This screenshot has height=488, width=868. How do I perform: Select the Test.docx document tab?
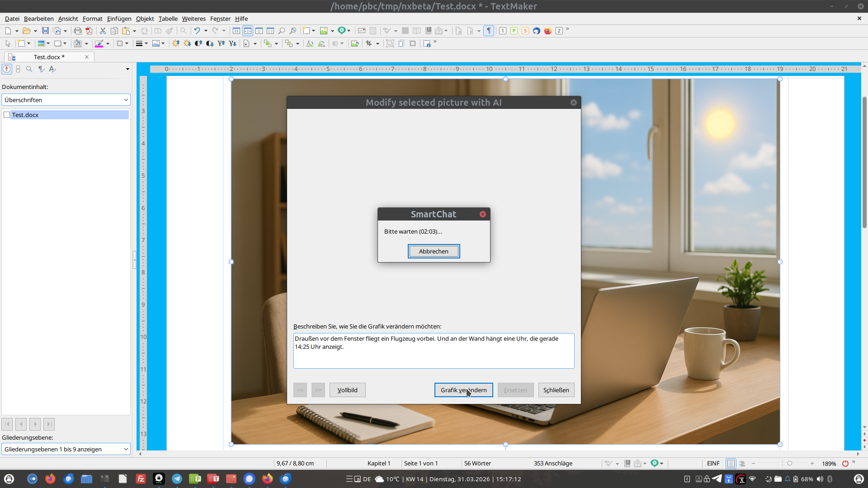coord(49,57)
